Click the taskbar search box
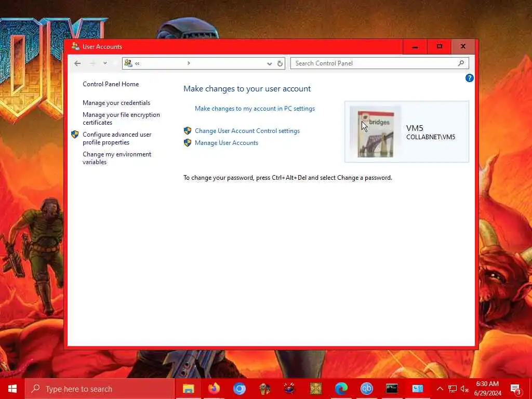This screenshot has height=399, width=532. click(x=99, y=389)
